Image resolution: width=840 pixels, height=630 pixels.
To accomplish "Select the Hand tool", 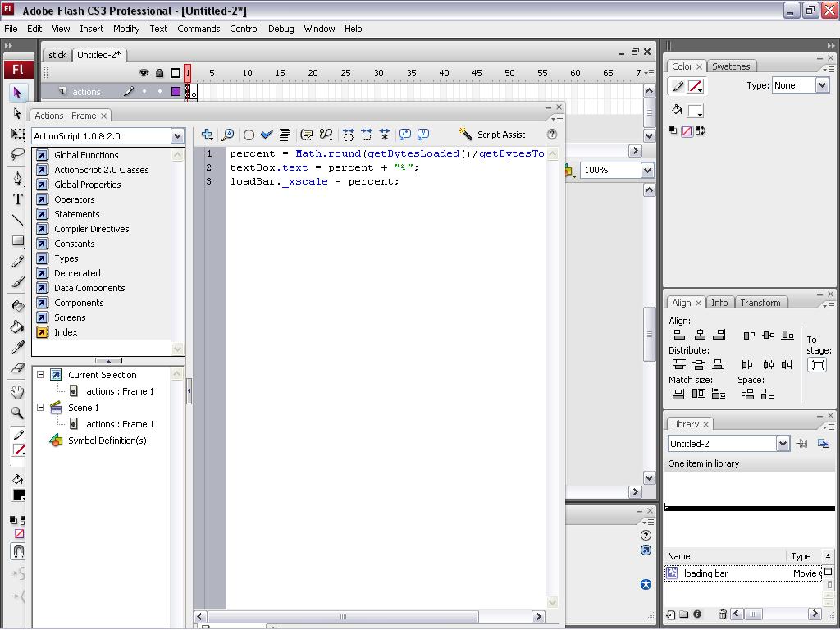I will click(17, 391).
